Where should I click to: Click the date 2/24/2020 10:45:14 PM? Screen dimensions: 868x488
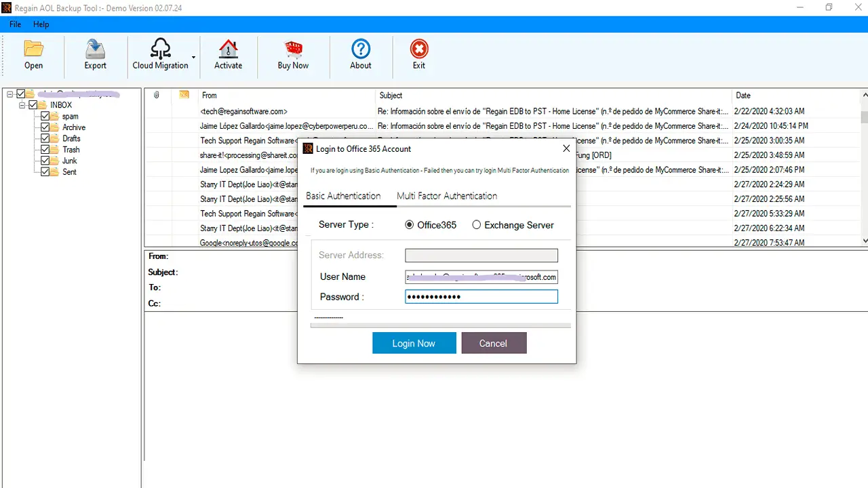[772, 126]
